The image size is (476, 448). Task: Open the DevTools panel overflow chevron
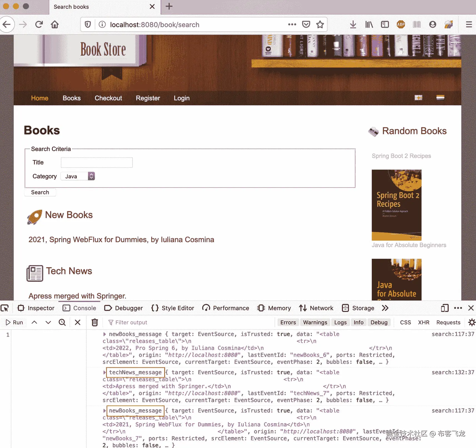tap(385, 308)
